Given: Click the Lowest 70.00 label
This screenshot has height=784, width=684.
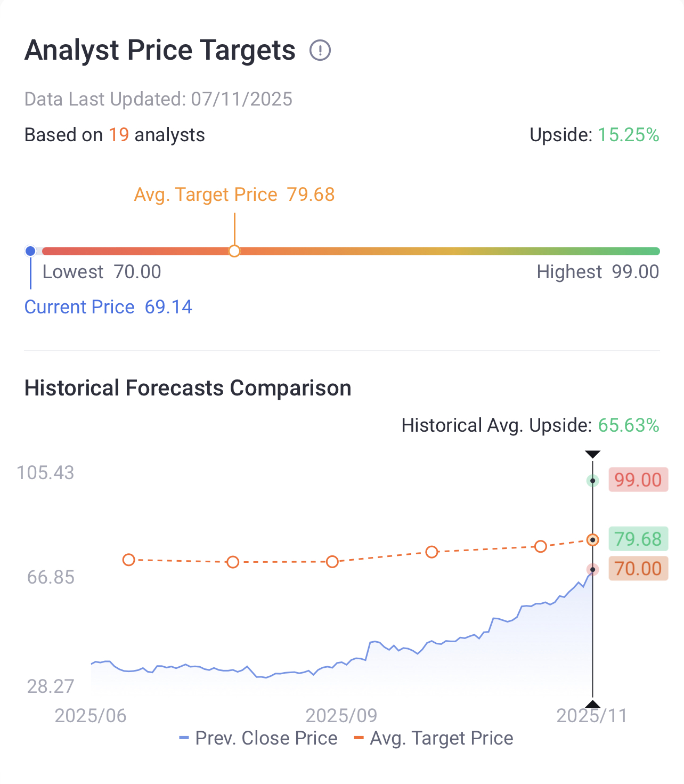Looking at the screenshot, I should point(102,272).
